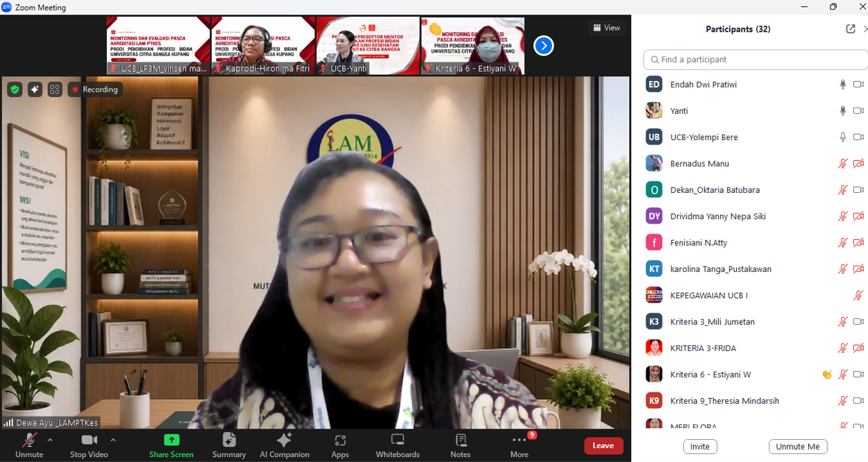Click Fenisiani N.Atty's disabled camera icon
Image resolution: width=868 pixels, height=462 pixels.
[858, 243]
